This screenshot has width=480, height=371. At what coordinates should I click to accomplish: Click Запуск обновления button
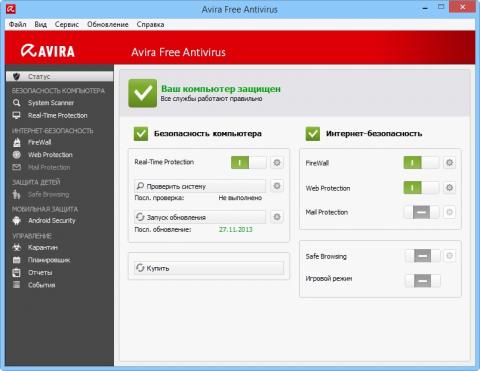click(200, 217)
